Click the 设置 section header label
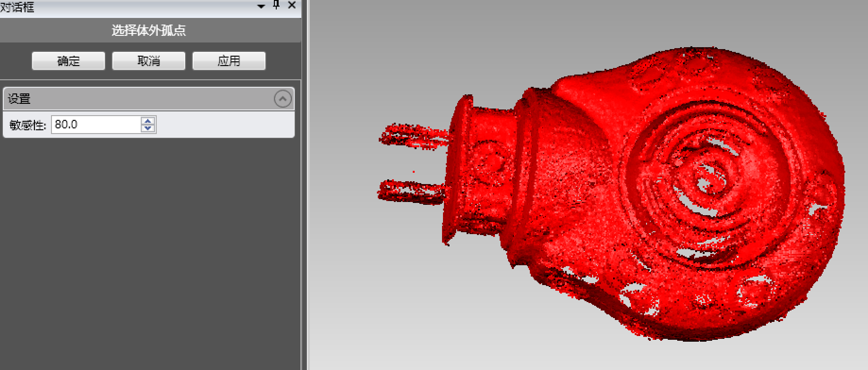This screenshot has width=868, height=370. click(x=19, y=99)
